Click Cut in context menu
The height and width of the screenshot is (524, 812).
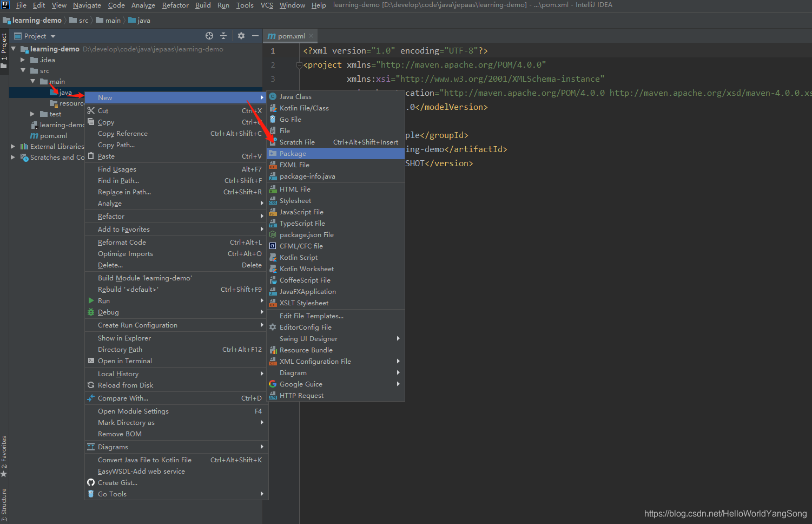(x=176, y=110)
